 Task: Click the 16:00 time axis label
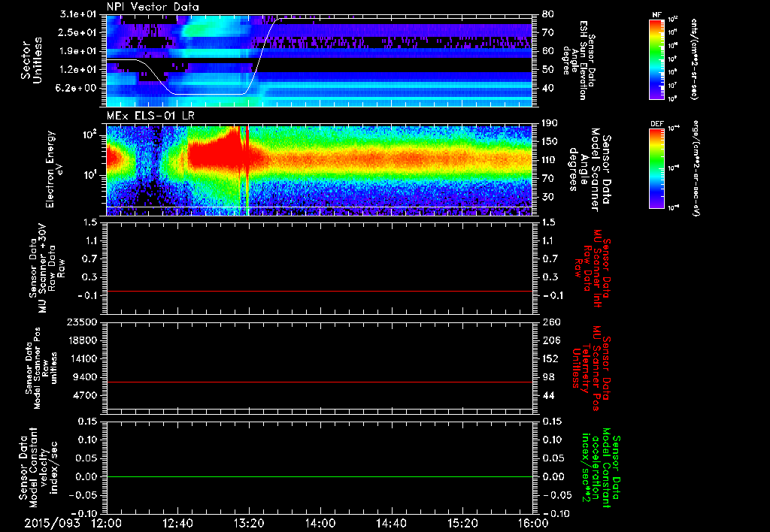[x=533, y=524]
